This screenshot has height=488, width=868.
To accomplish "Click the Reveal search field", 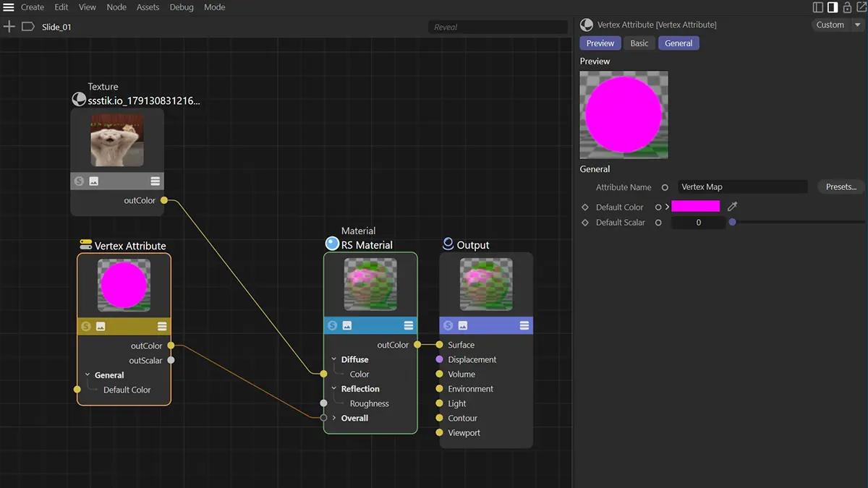I will [498, 27].
